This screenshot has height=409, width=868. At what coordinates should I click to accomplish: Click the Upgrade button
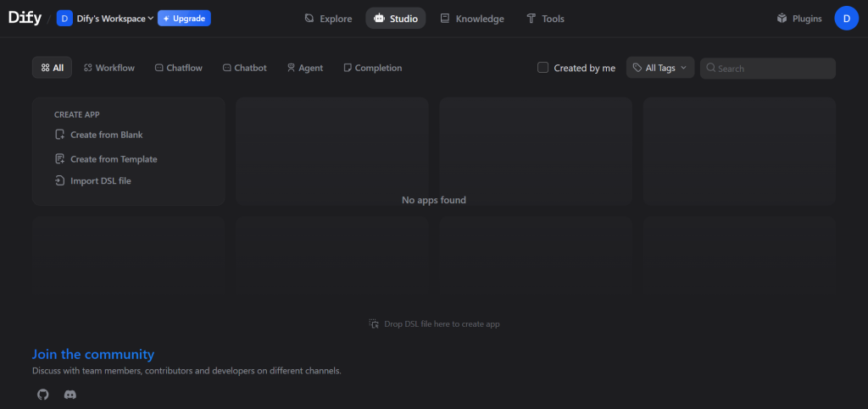tap(184, 19)
